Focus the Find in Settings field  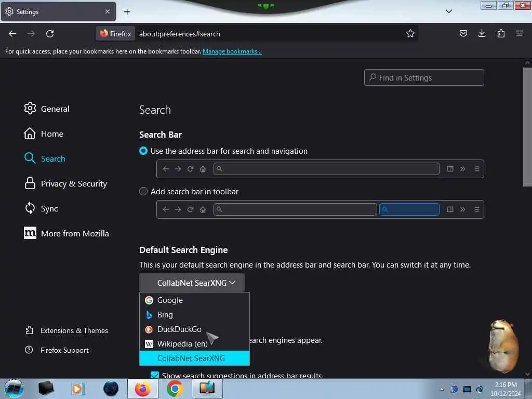(x=424, y=78)
